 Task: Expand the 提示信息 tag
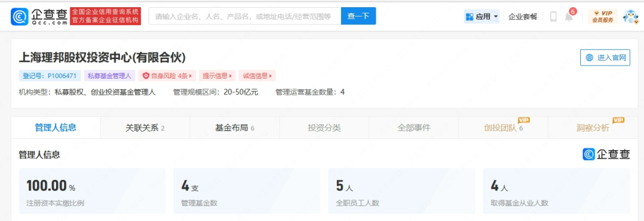217,76
